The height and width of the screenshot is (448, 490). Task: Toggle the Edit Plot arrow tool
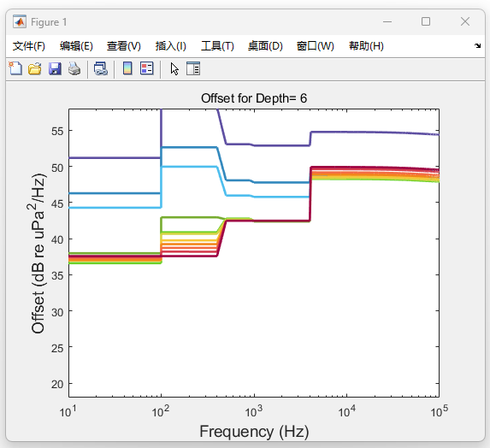(x=174, y=68)
